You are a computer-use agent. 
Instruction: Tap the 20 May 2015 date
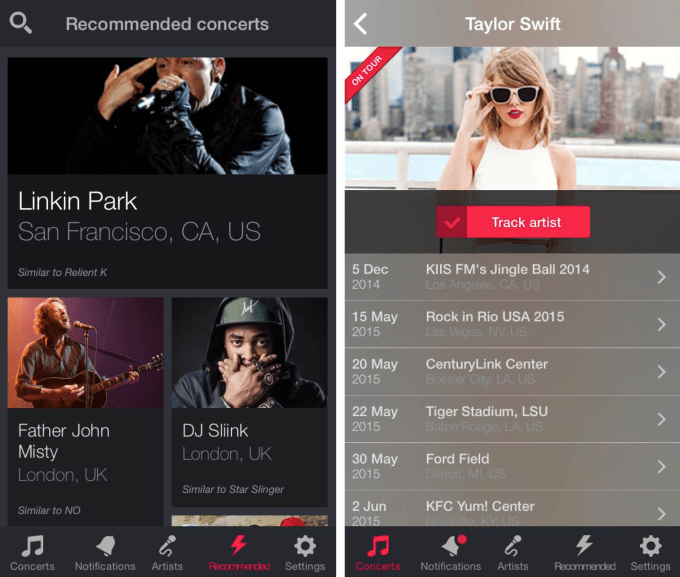pyautogui.click(x=375, y=372)
